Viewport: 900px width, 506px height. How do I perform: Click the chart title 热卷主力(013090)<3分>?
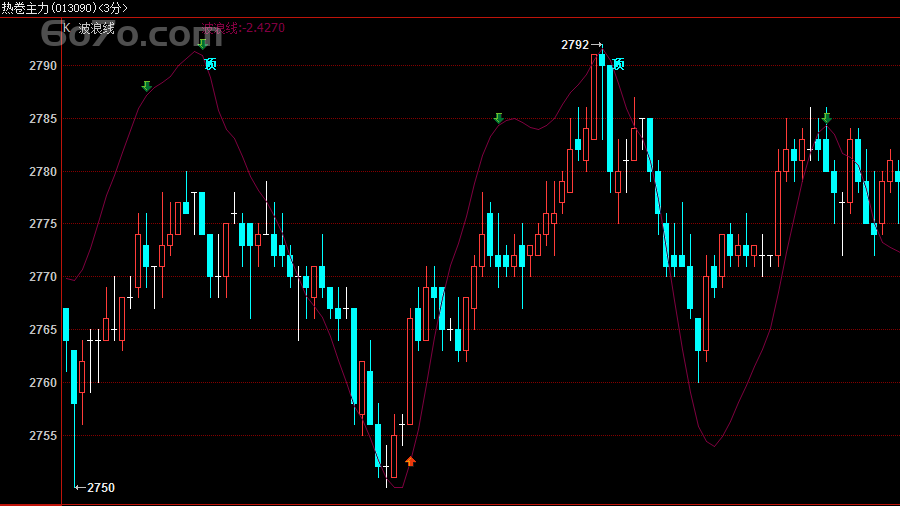pos(64,8)
